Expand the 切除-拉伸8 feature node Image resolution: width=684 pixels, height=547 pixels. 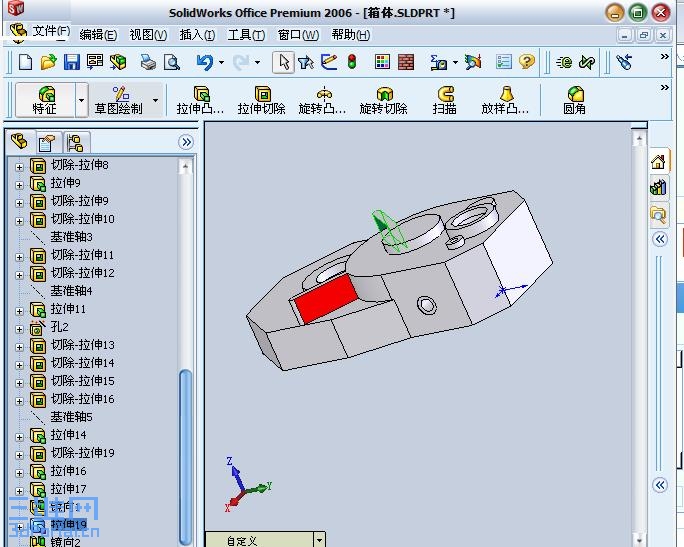[x=19, y=167]
